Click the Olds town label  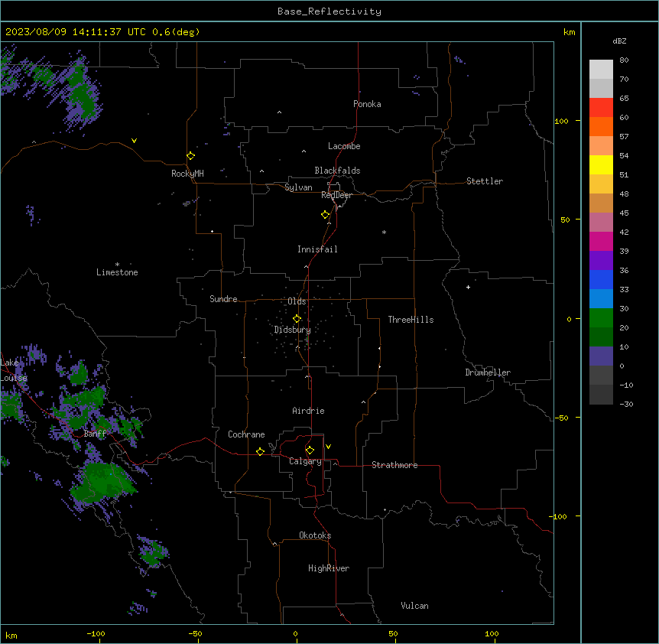pyautogui.click(x=297, y=301)
